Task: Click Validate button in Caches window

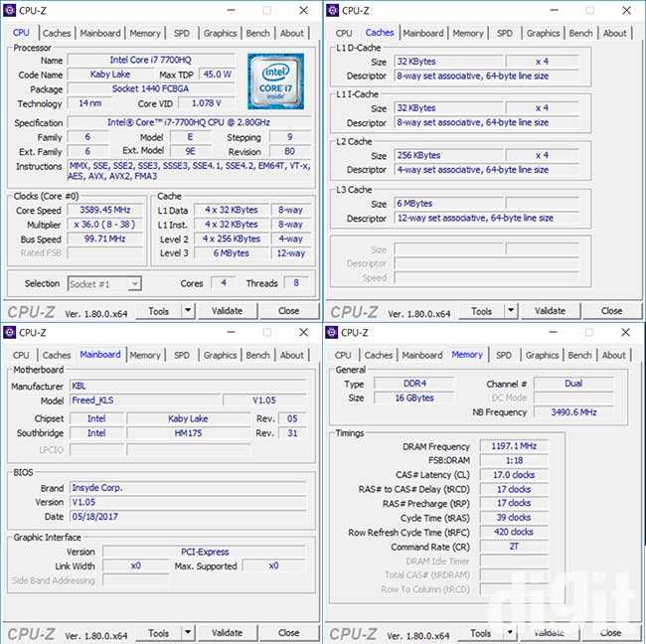Action: (x=550, y=311)
